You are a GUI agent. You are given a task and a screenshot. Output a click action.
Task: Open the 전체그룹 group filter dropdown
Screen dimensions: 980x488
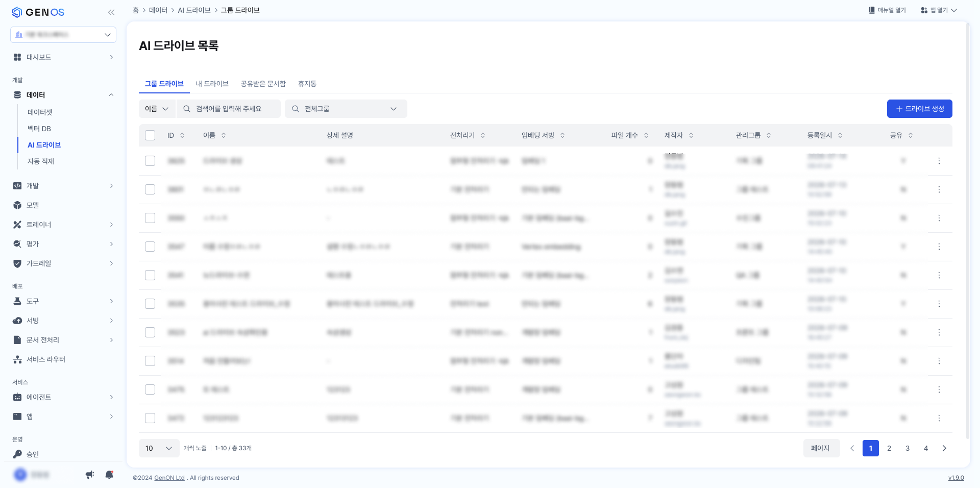click(346, 109)
